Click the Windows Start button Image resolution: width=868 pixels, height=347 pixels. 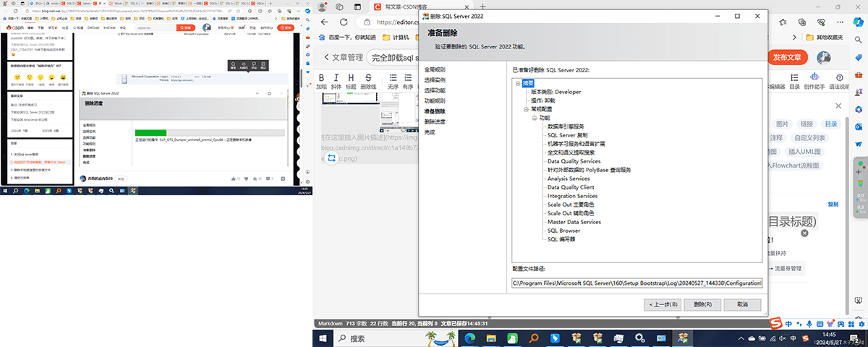(x=323, y=338)
